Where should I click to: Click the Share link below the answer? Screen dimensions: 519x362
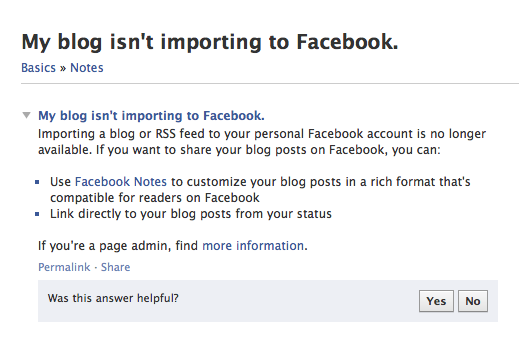pyautogui.click(x=115, y=267)
